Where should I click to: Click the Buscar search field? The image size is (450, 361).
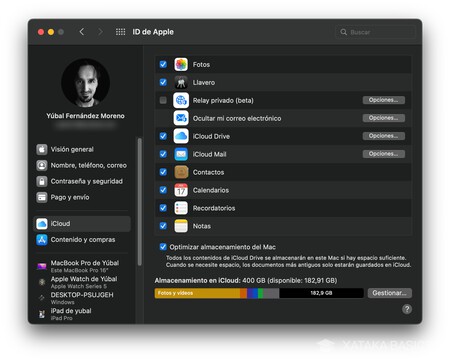(x=375, y=32)
